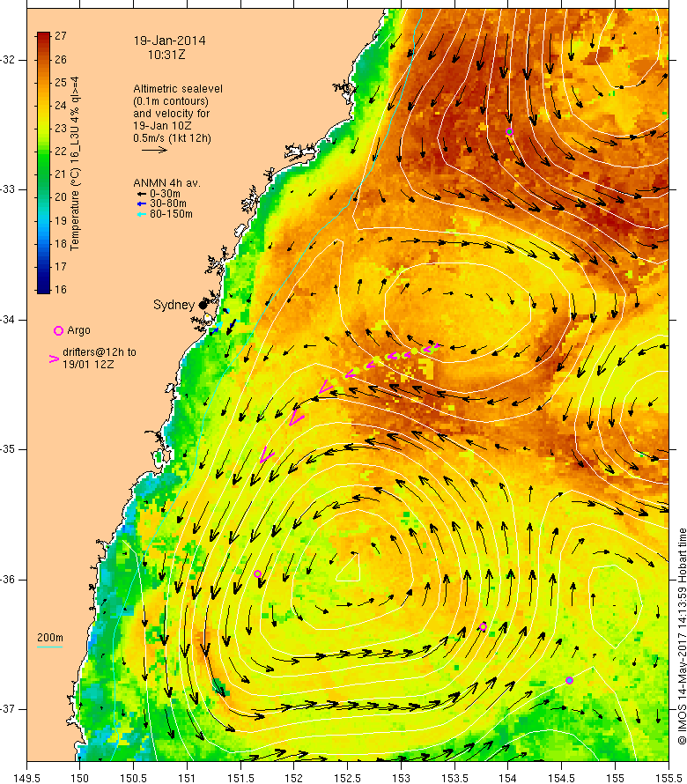Click the cyan 80-150m legend arrow

tap(142, 215)
